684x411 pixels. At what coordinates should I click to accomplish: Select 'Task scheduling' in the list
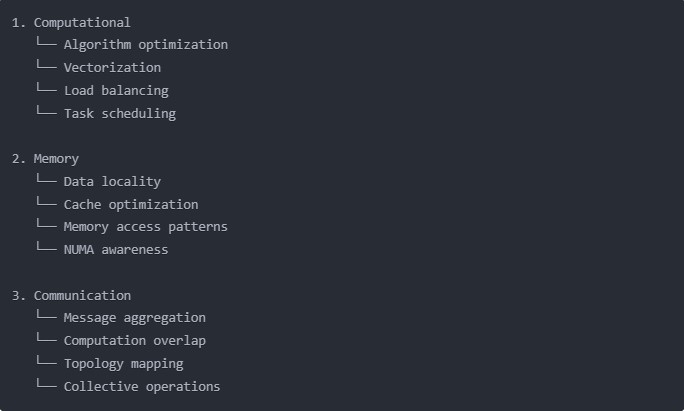click(120, 113)
